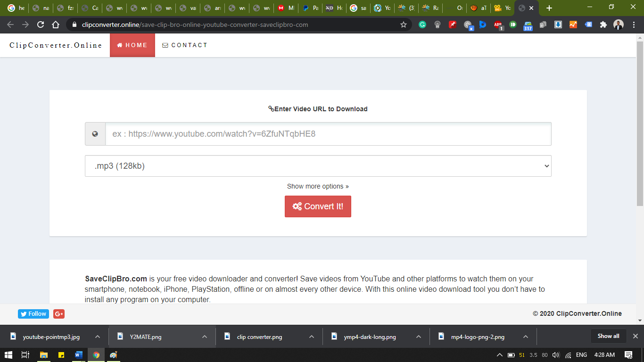This screenshot has width=644, height=362.
Task: Open Sticky Notes from the taskbar
Action: (61, 355)
